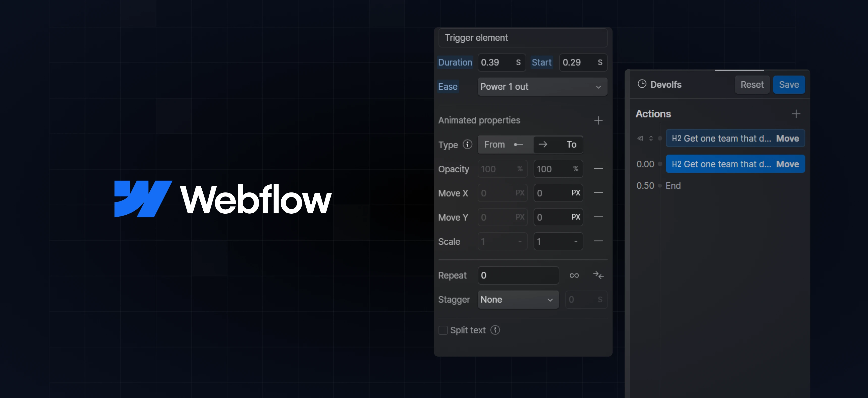The image size is (868, 398).
Task: Select the highlighted H2 Move action at 0.00
Action: pyautogui.click(x=735, y=164)
